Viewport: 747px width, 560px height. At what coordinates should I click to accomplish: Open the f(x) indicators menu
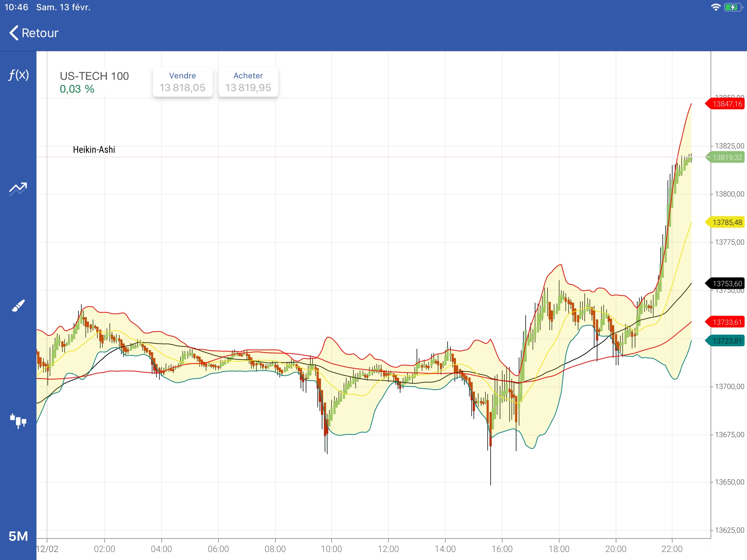tap(18, 75)
